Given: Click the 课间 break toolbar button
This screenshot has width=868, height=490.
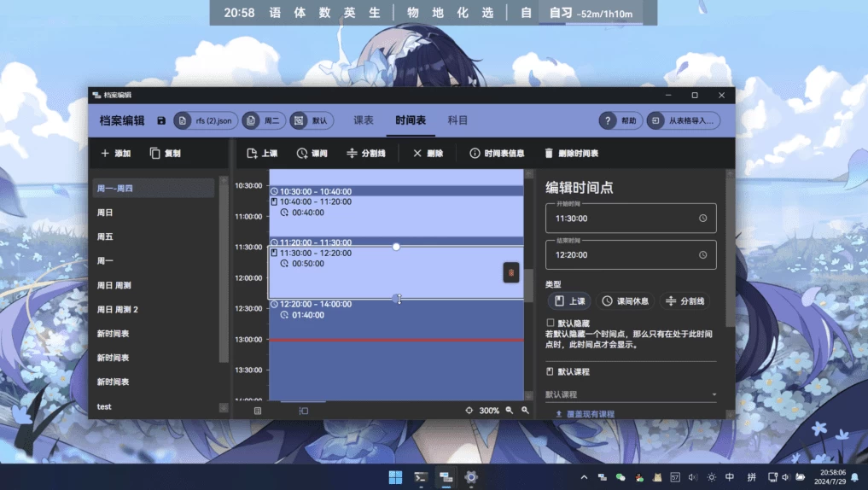Looking at the screenshot, I should (312, 154).
